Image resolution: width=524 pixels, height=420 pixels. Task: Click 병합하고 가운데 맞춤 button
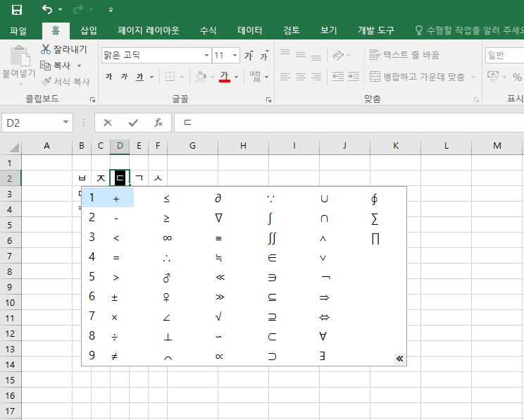click(417, 77)
